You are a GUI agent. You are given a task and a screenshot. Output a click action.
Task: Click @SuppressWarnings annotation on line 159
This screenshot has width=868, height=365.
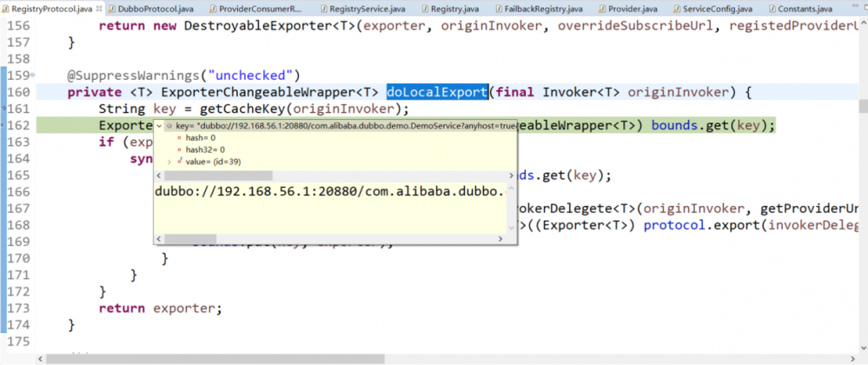pyautogui.click(x=134, y=76)
